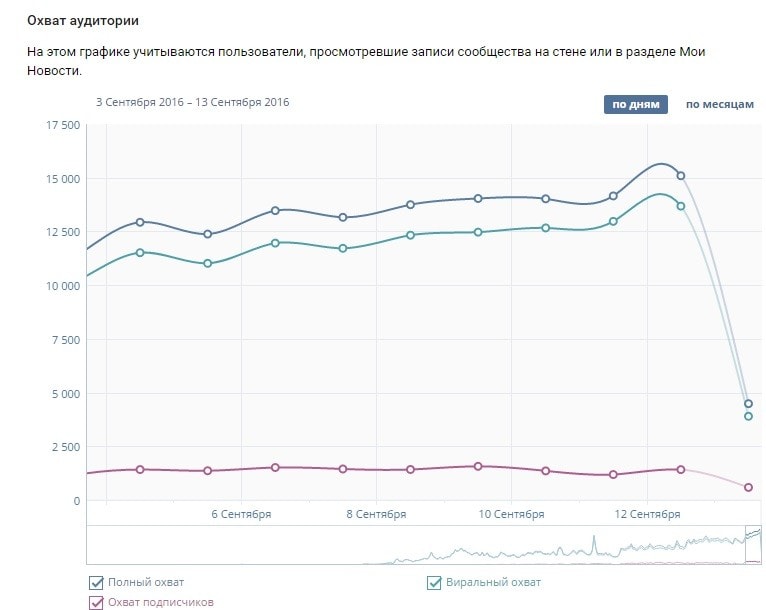
Task: Select the first visible purple data point
Action: point(140,469)
